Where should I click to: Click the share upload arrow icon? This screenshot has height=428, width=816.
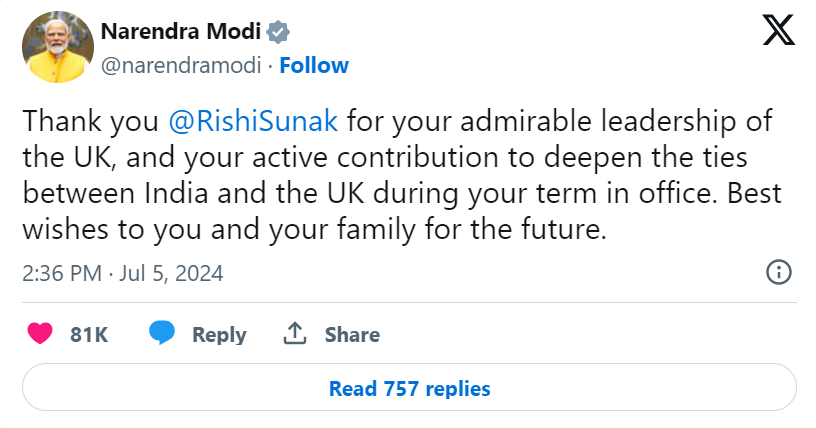(x=295, y=334)
